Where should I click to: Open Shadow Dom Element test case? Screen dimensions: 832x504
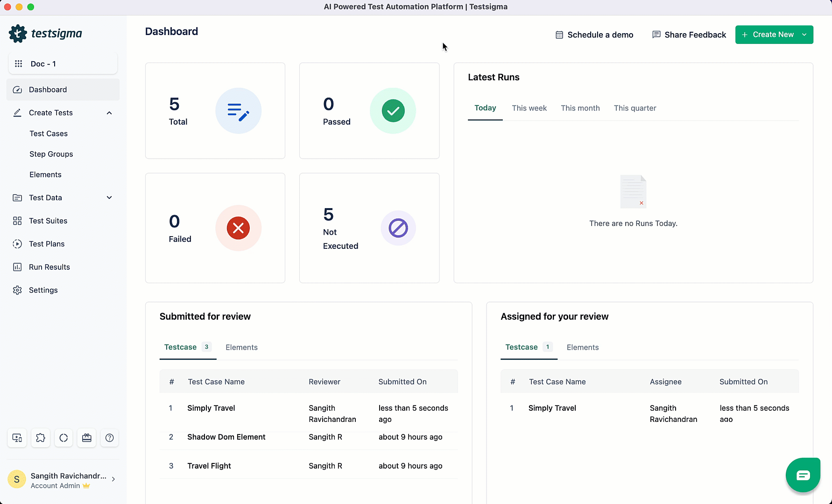tap(226, 437)
